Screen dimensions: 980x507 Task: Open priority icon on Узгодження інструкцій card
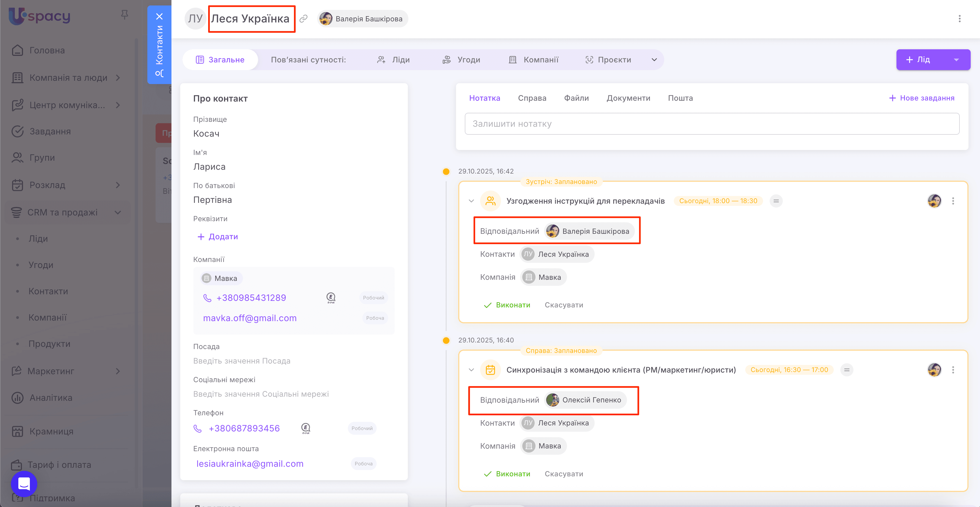776,201
